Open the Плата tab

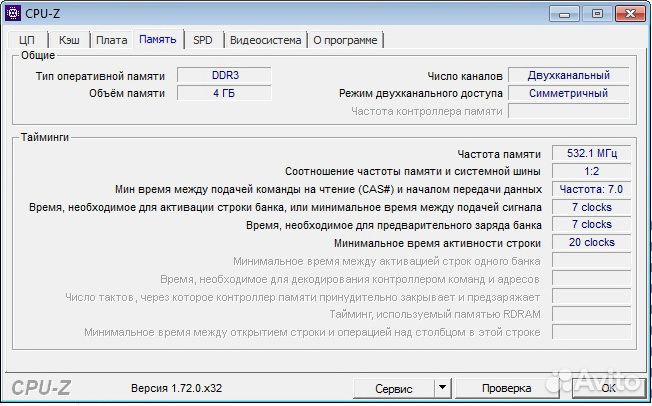click(x=111, y=40)
